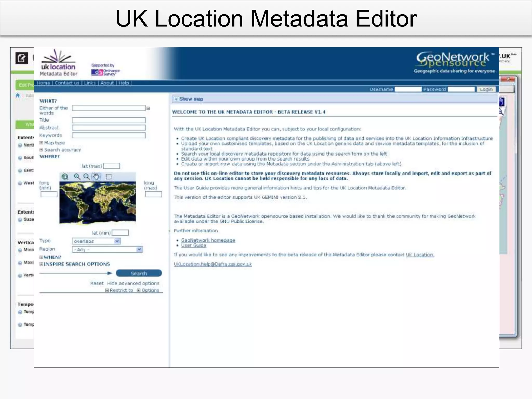Click the GeoNetwork opensource logo

(x=454, y=63)
